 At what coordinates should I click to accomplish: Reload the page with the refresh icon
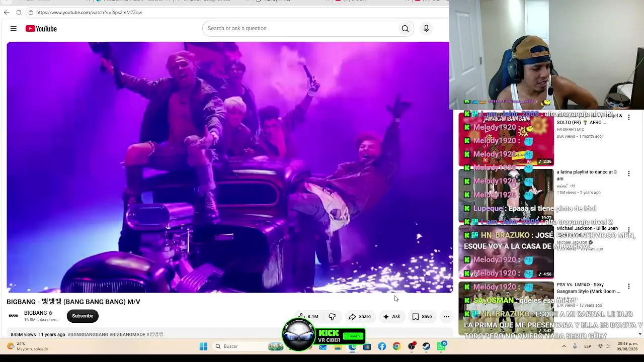point(19,13)
